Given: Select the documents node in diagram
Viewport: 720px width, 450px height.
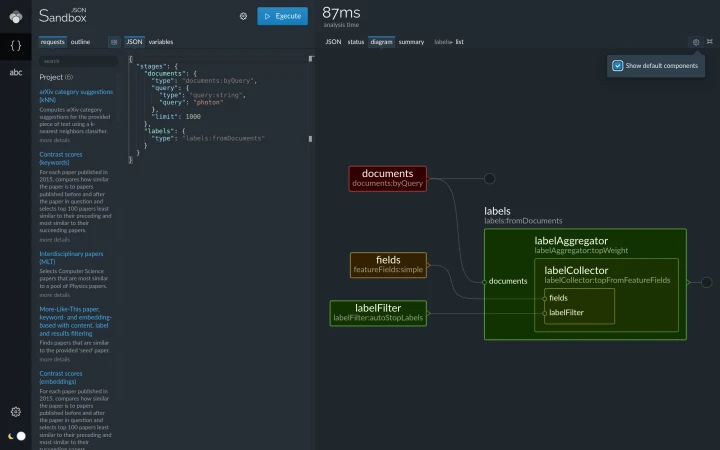Looking at the screenshot, I should (388, 179).
